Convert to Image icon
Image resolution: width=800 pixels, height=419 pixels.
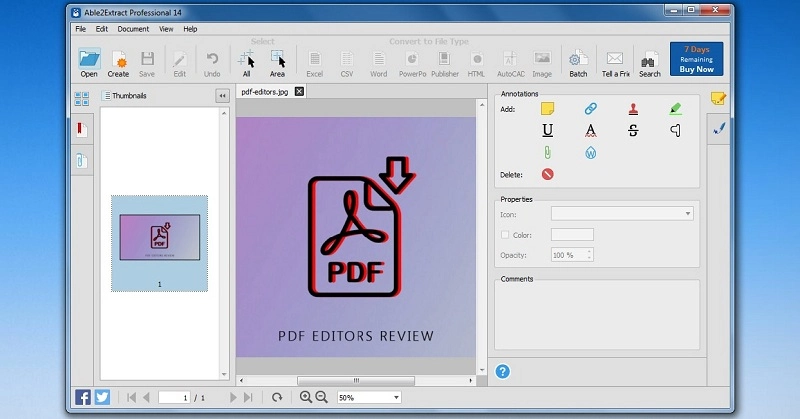pyautogui.click(x=542, y=58)
